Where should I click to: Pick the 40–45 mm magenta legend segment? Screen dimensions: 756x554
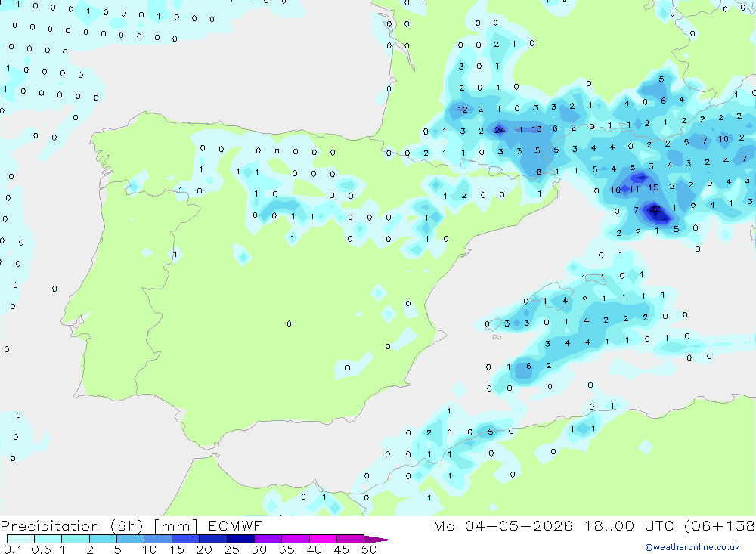pos(323,539)
